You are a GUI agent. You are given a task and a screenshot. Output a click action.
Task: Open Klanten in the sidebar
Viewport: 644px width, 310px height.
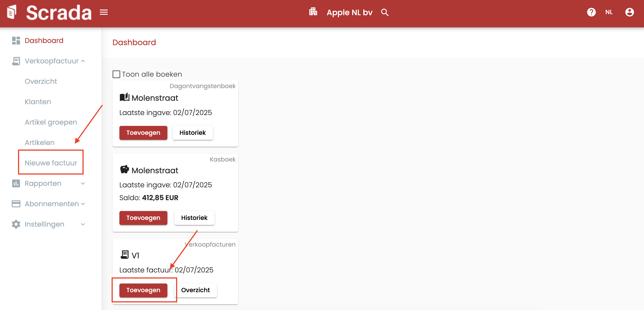coord(38,102)
